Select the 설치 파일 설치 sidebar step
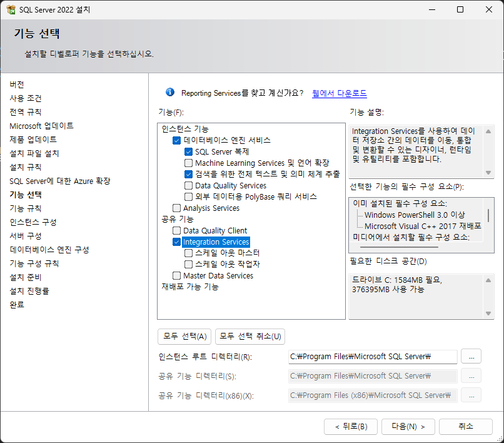Image resolution: width=504 pixels, height=443 pixels. 34,153
